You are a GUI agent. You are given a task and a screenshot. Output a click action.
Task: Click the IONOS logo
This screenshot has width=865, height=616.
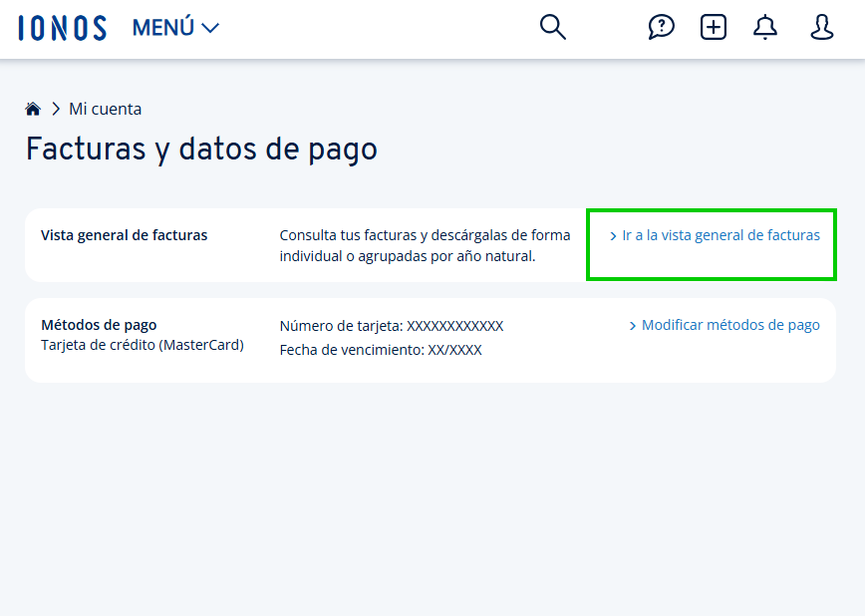[x=62, y=28]
